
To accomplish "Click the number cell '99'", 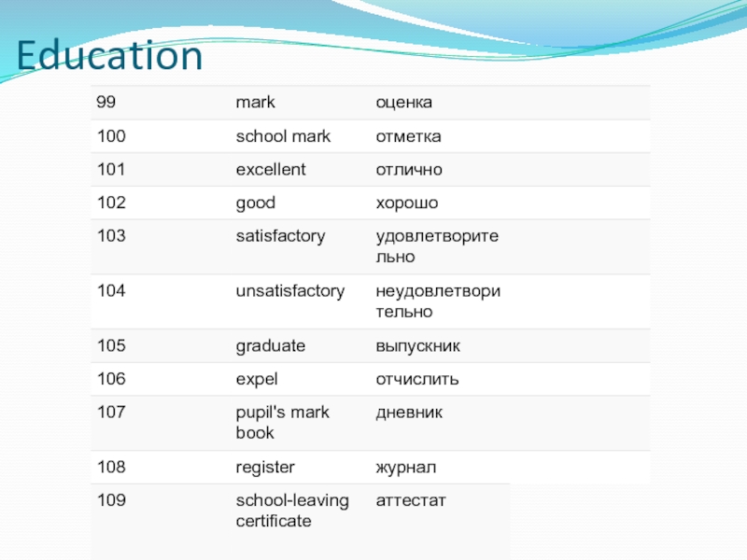I will click(106, 102).
